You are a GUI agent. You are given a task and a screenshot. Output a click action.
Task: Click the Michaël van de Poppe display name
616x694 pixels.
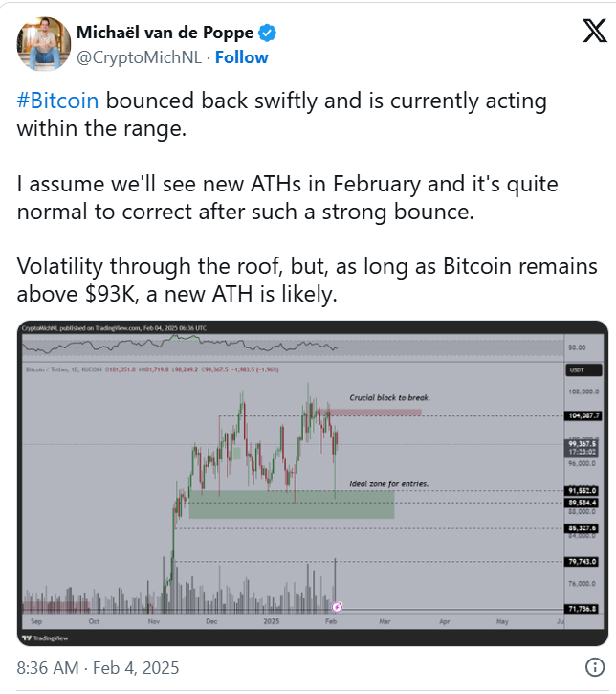tap(165, 33)
